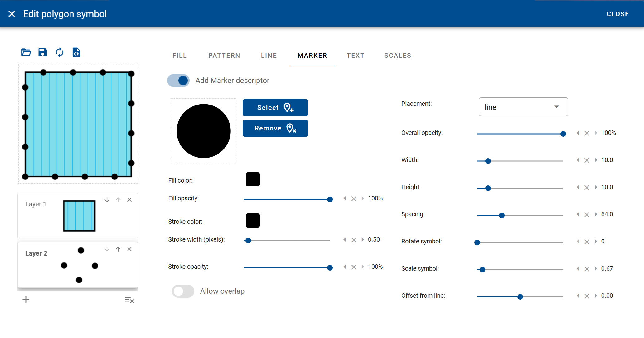644x338 pixels.
Task: Click the CLOSE button
Action: click(x=617, y=14)
